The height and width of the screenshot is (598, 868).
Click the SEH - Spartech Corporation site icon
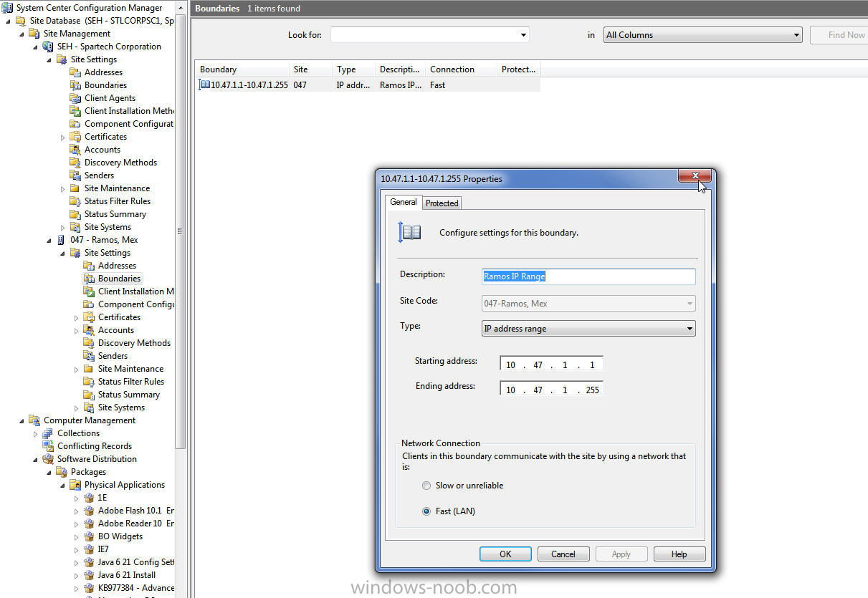point(48,47)
